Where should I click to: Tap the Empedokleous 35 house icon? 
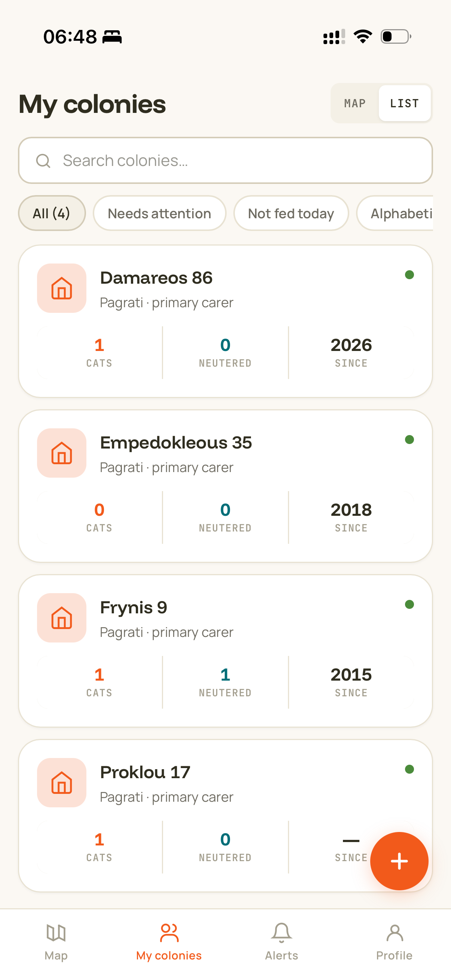[x=62, y=453]
